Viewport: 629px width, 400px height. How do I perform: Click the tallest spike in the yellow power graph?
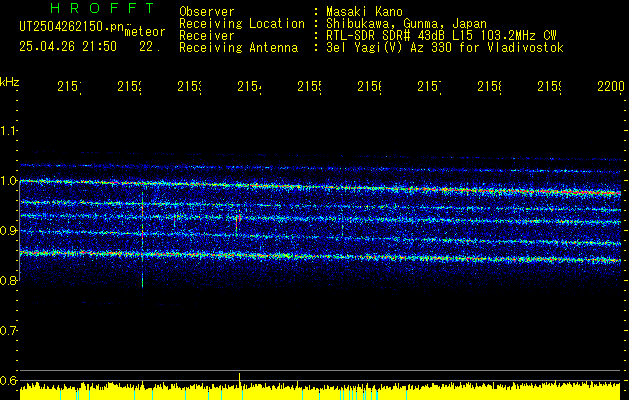(239, 380)
